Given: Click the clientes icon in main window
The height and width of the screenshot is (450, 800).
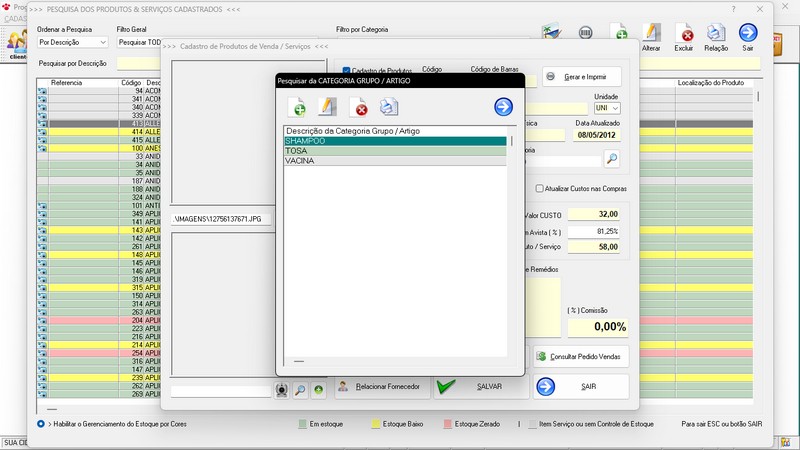Looking at the screenshot, I should [x=17, y=44].
